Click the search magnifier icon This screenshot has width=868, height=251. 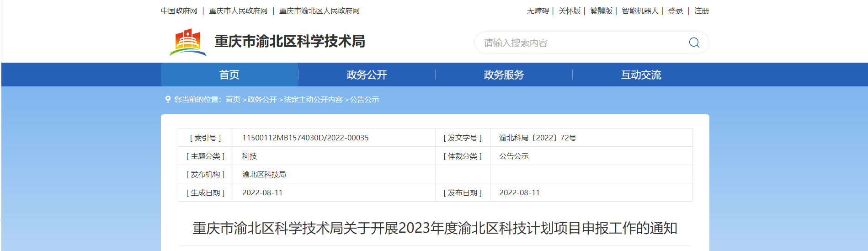coord(694,43)
